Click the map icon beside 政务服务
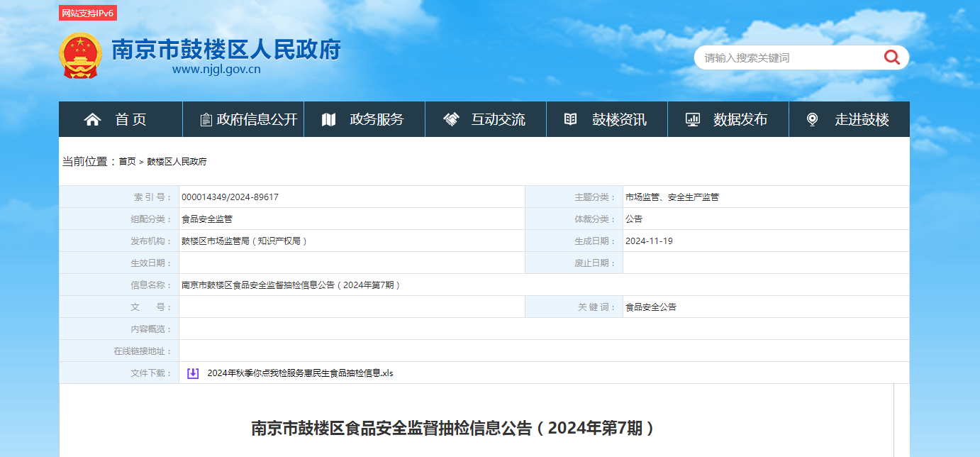980x457 pixels. (328, 120)
